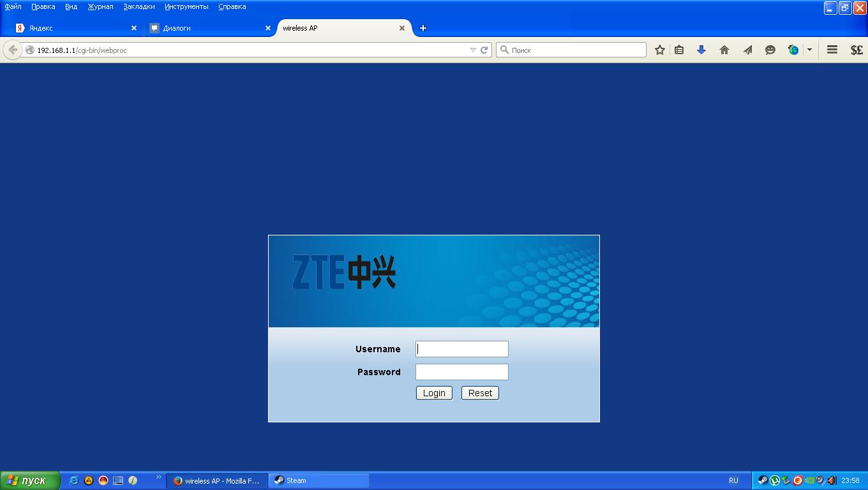Open the Файл menu

click(13, 6)
